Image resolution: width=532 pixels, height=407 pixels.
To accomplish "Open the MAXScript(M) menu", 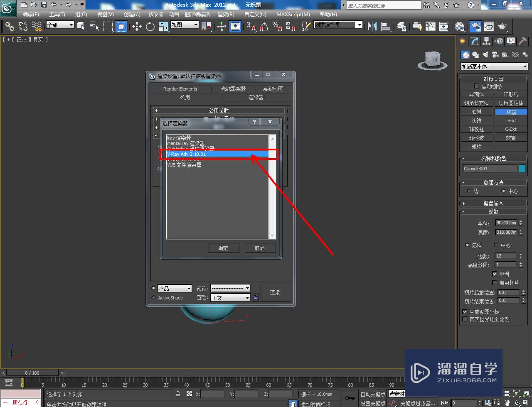I will (293, 15).
